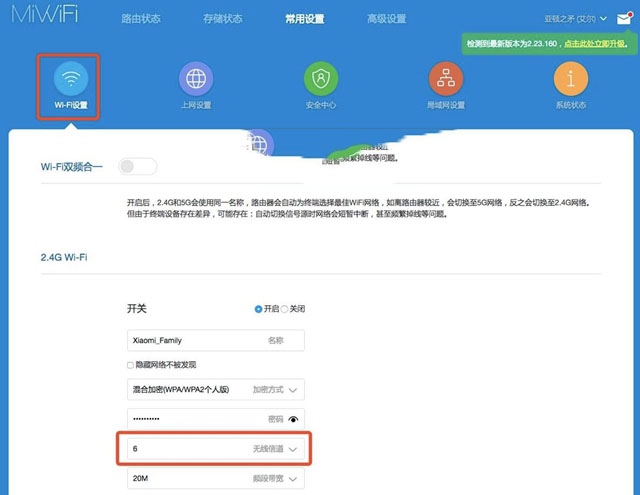Click the Wi-Fi双频合一 label

point(71,167)
